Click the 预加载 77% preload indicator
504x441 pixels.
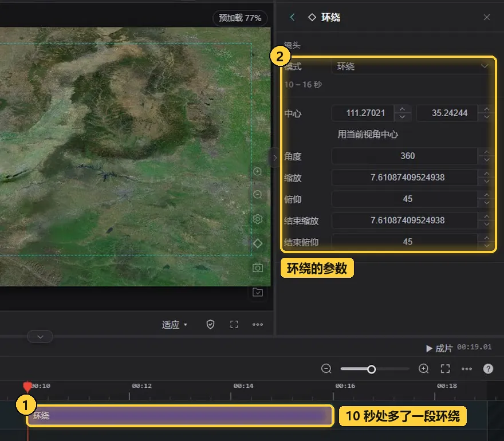coord(240,18)
